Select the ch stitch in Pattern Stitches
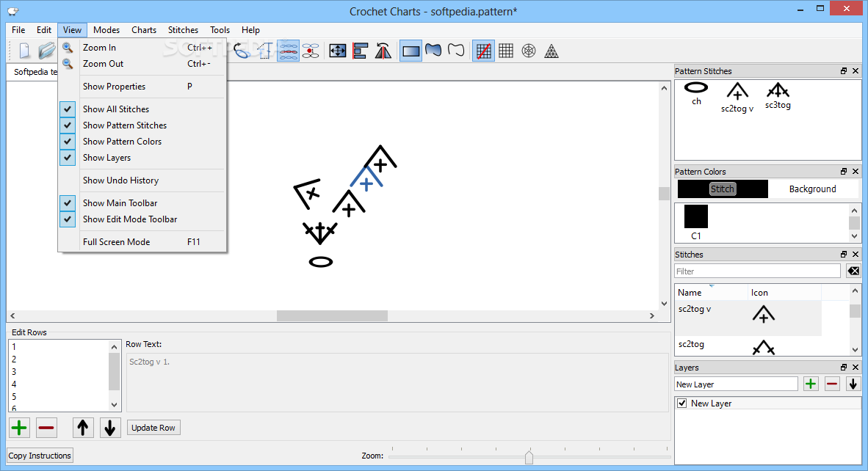 (696, 93)
